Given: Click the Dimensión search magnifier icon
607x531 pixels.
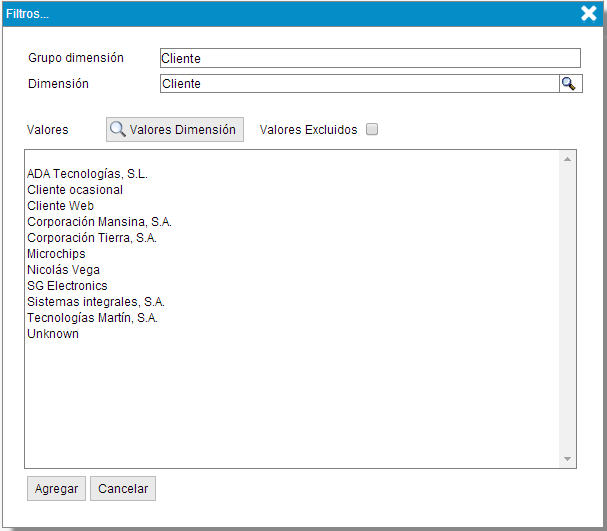Looking at the screenshot, I should pos(569,84).
